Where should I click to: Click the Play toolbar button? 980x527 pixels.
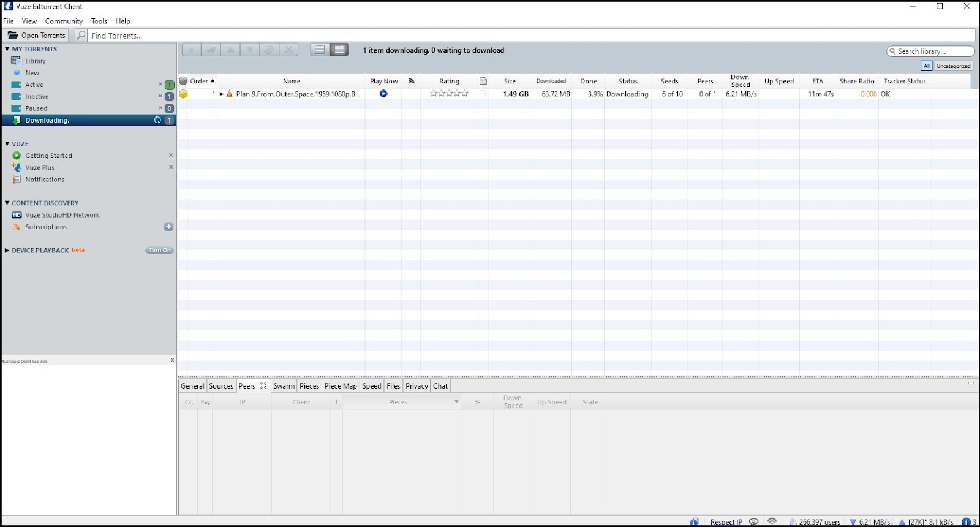click(191, 50)
